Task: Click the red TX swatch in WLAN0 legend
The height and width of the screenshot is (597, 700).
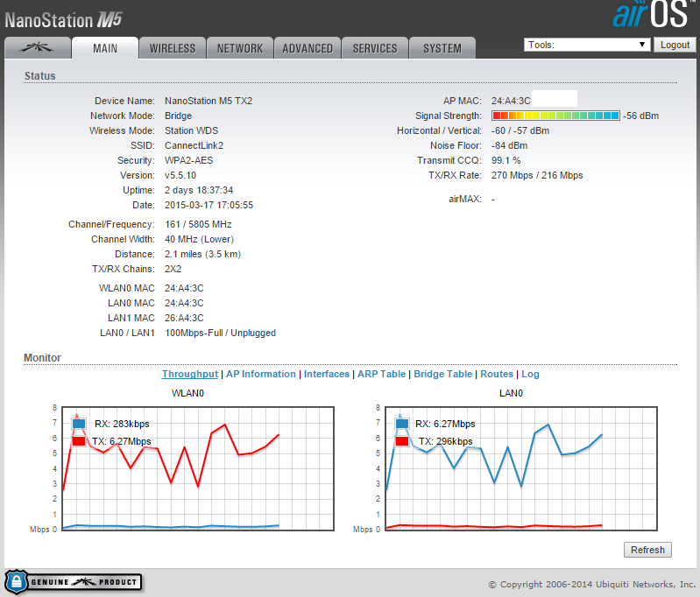Action: point(79,441)
